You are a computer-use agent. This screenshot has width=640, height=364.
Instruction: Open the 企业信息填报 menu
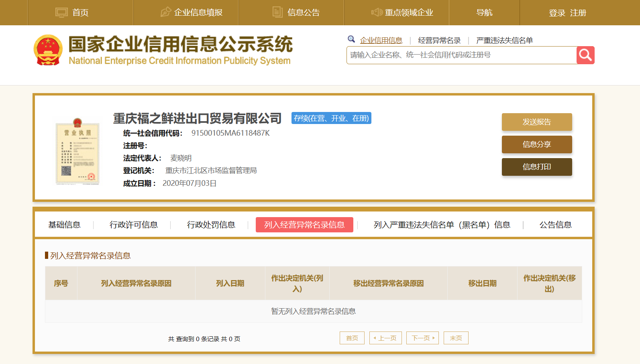[x=198, y=12]
